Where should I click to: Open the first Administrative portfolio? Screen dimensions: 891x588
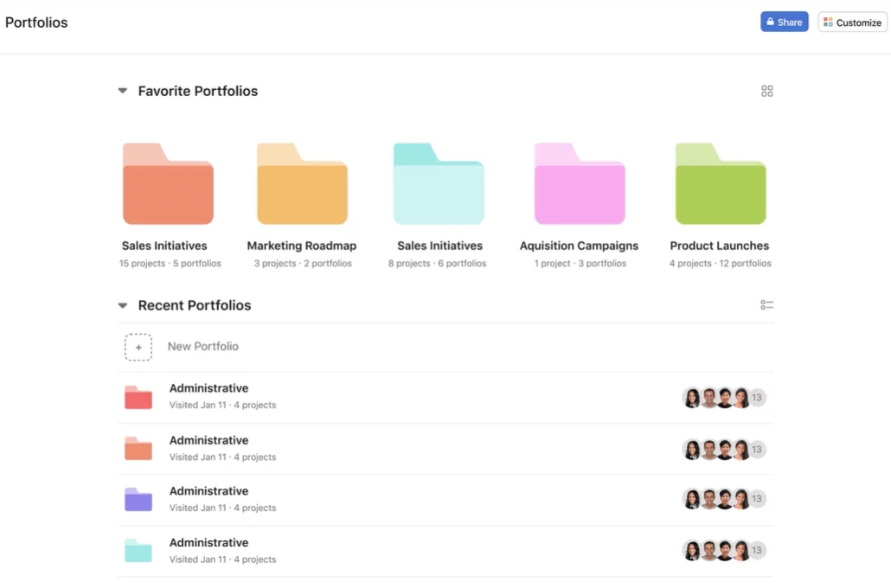208,388
